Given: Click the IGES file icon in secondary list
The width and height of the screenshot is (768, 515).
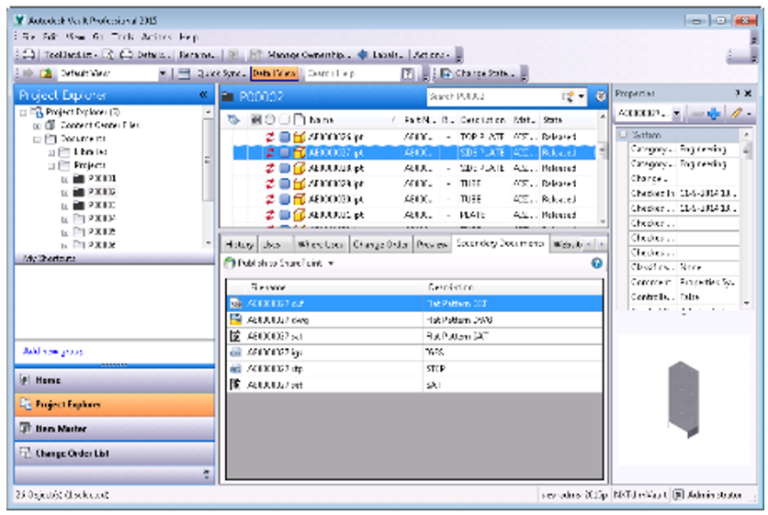Looking at the screenshot, I should point(236,352).
